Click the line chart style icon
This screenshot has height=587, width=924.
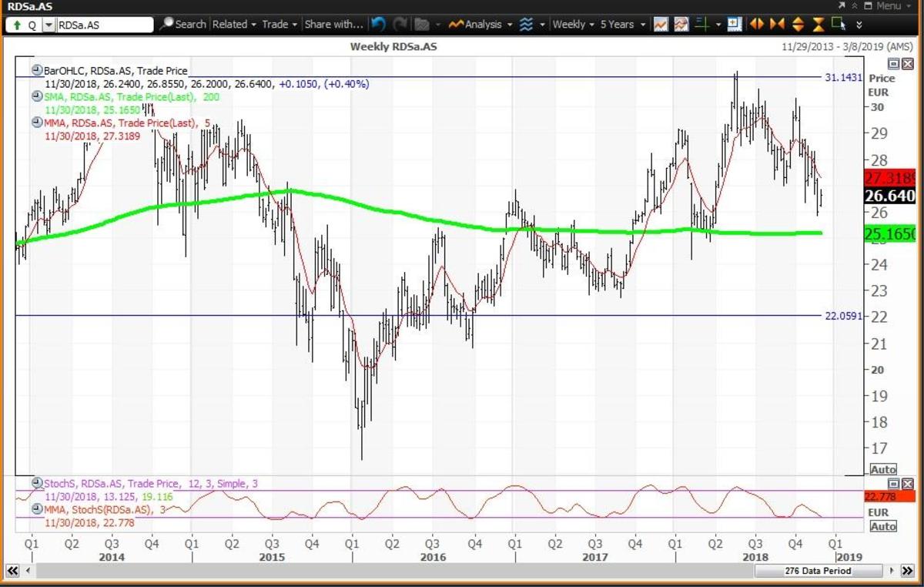click(661, 25)
